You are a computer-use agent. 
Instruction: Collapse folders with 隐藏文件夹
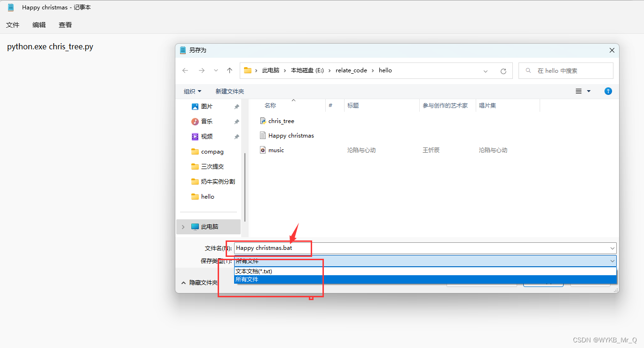tap(200, 283)
